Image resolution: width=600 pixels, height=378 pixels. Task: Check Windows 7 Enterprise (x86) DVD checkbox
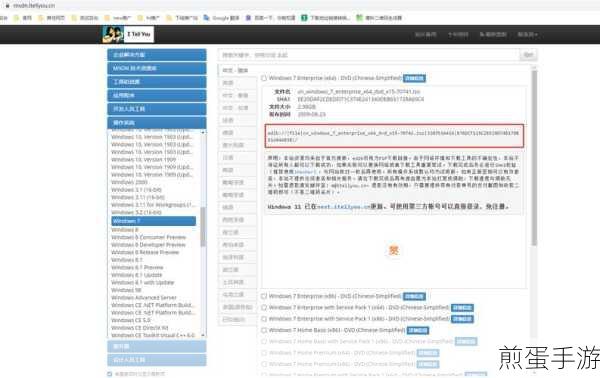tap(264, 296)
